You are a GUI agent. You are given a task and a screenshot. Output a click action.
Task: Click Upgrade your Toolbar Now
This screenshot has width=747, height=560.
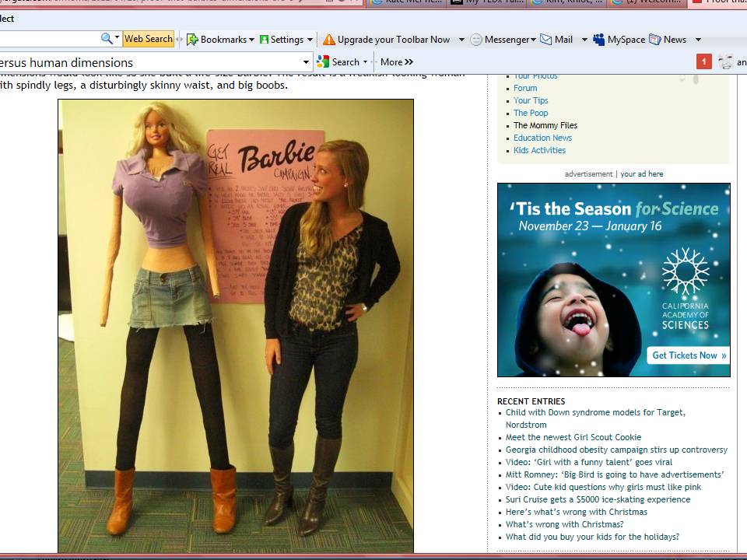[394, 40]
